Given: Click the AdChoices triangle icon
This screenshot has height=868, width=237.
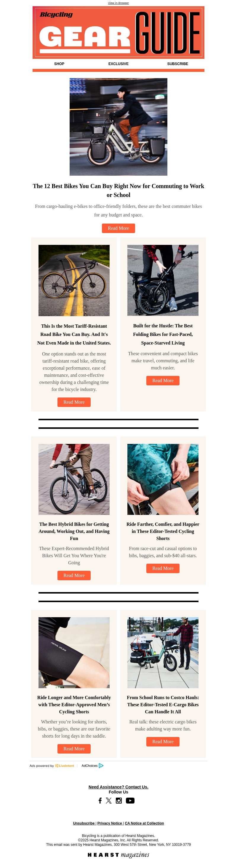Looking at the screenshot, I should click(101, 766).
